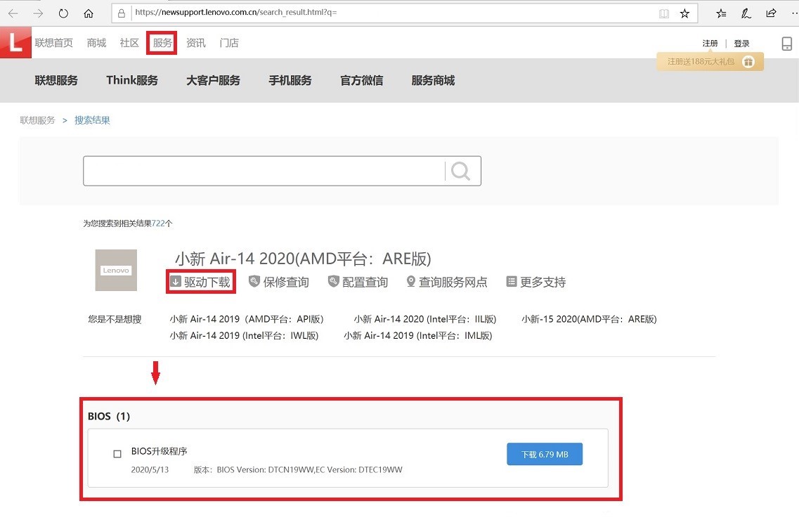Click the blue 下载 6.79 MB button

544,454
